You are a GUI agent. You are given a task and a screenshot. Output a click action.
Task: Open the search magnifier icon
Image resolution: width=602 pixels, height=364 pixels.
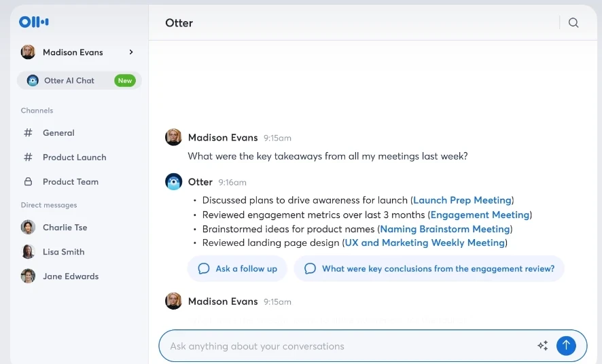[x=573, y=23]
